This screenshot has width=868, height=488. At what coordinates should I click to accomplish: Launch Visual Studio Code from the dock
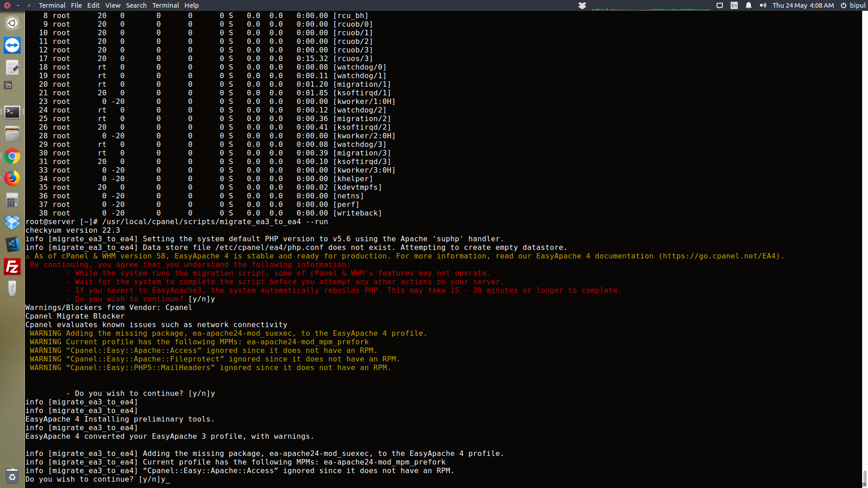point(12,244)
